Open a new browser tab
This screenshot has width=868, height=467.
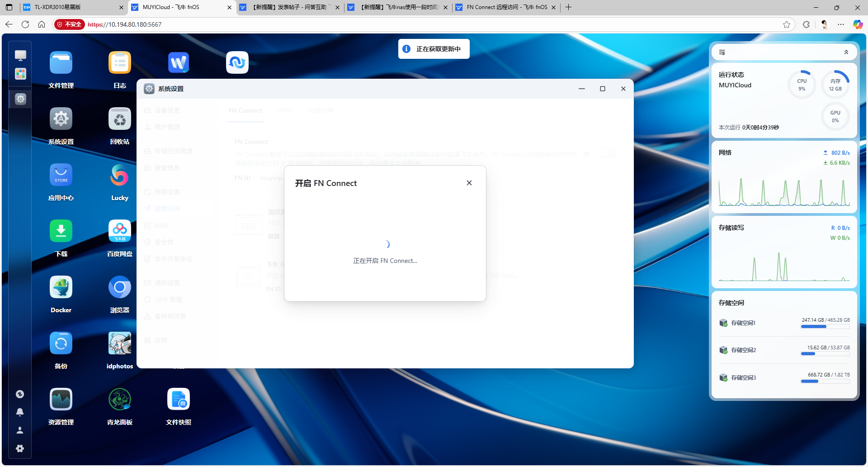point(569,7)
